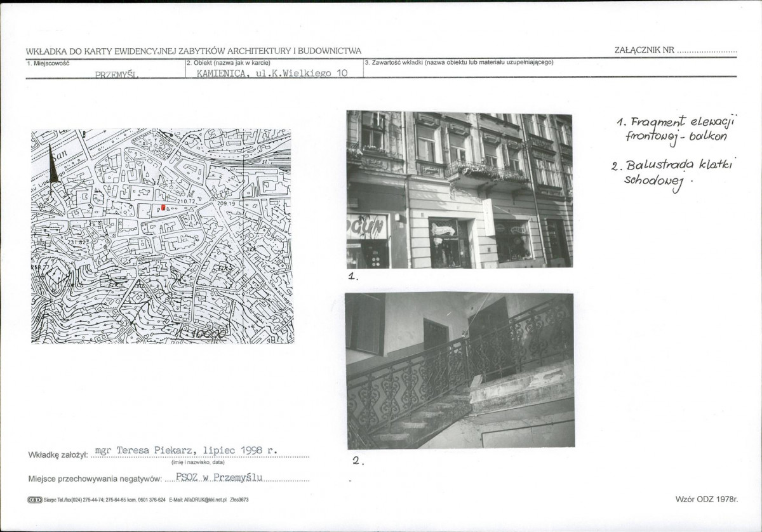This screenshot has height=532, width=762.
Task: Click the number 1 caption under top photo
Action: [352, 277]
